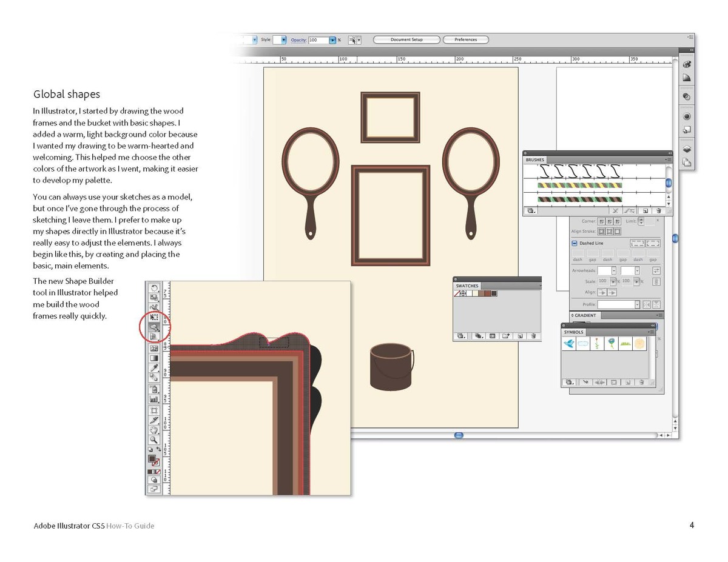Select the Shape Builder tool
728x562 pixels.
[154, 327]
